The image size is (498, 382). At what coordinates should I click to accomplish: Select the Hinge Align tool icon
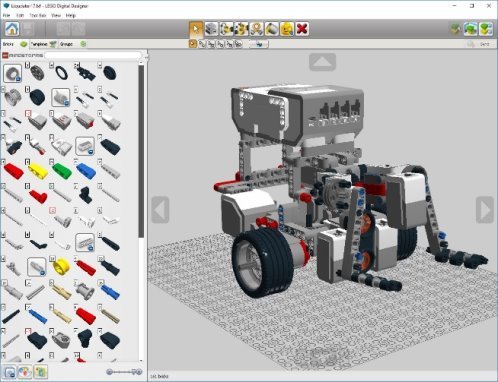(x=241, y=29)
